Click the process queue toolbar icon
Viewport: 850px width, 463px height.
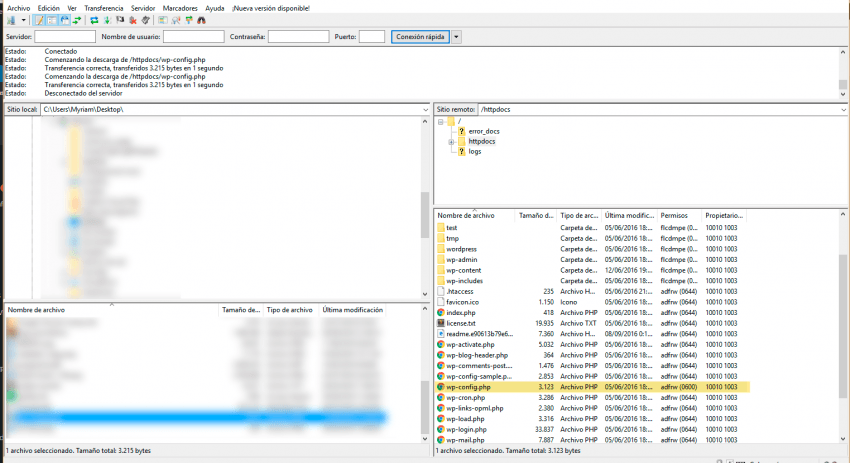pos(106,20)
